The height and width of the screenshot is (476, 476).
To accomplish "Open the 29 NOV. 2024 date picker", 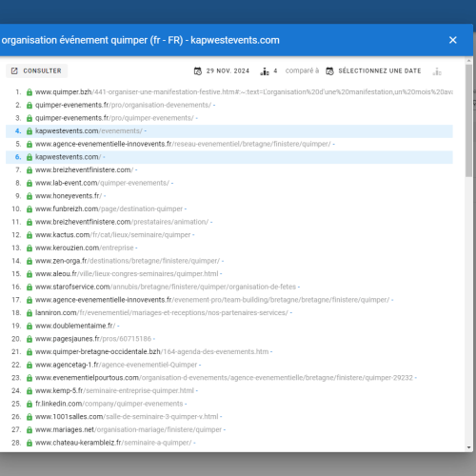I will tap(222, 71).
